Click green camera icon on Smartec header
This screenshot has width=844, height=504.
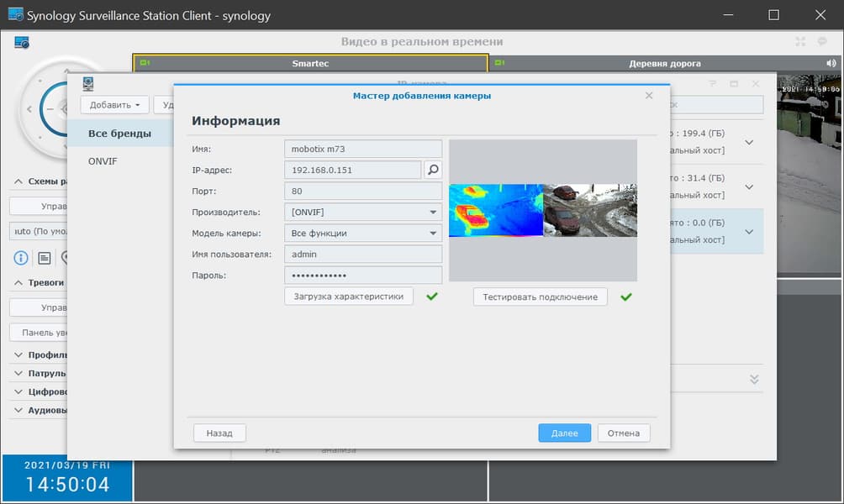pos(144,63)
